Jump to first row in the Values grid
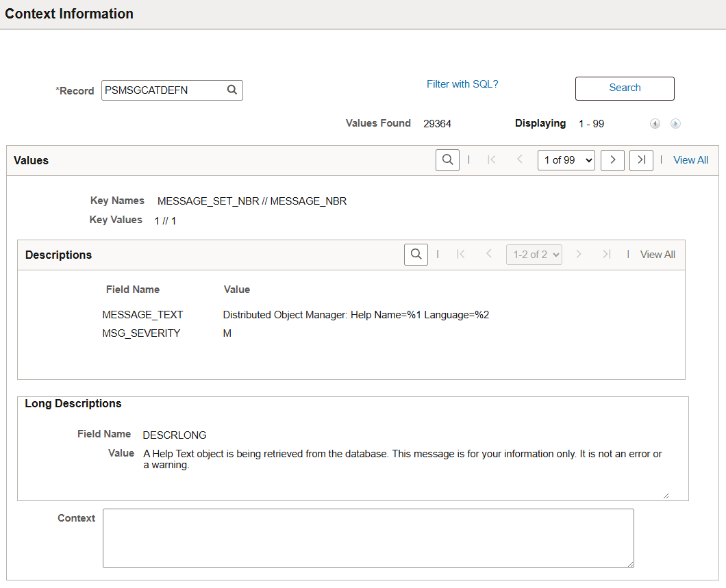 pyautogui.click(x=491, y=159)
